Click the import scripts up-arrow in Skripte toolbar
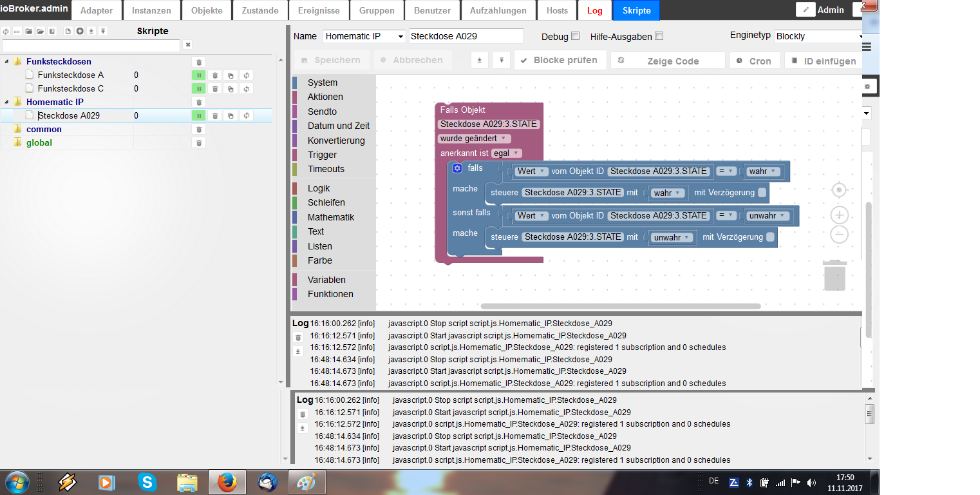980x495 pixels. pyautogui.click(x=103, y=31)
